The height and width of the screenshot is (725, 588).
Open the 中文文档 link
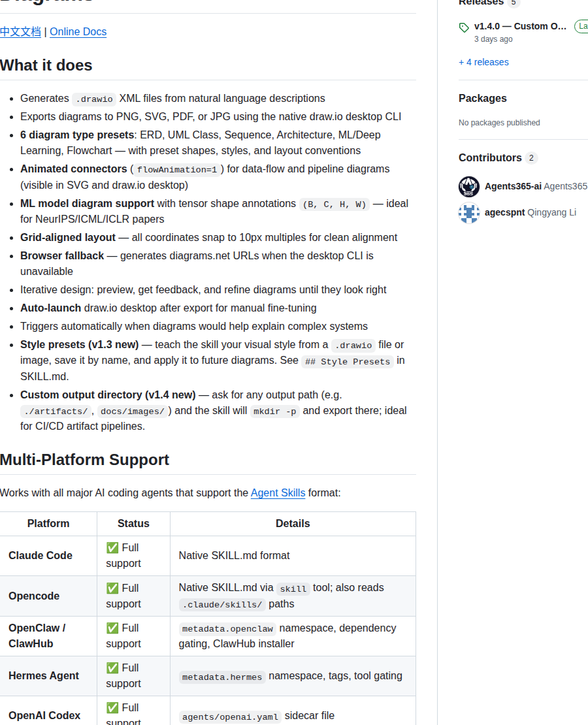20,32
